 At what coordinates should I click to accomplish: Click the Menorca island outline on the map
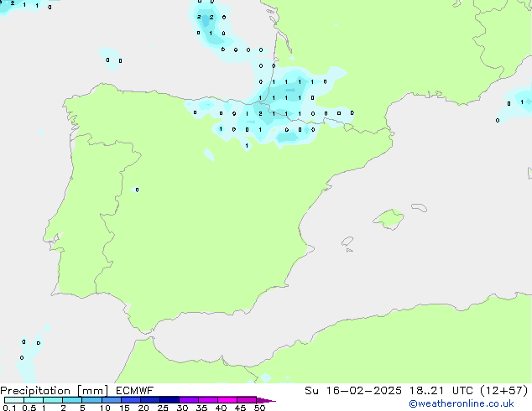click(x=420, y=207)
